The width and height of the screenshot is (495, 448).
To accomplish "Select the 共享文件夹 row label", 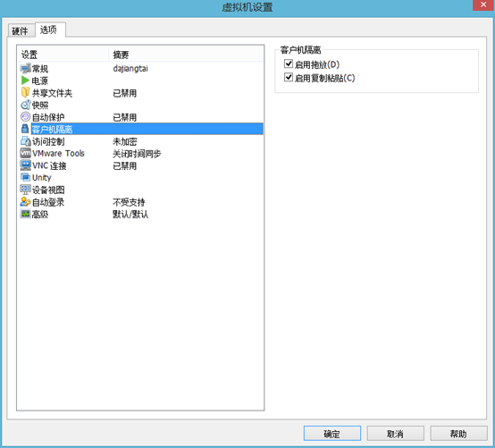I will point(53,93).
